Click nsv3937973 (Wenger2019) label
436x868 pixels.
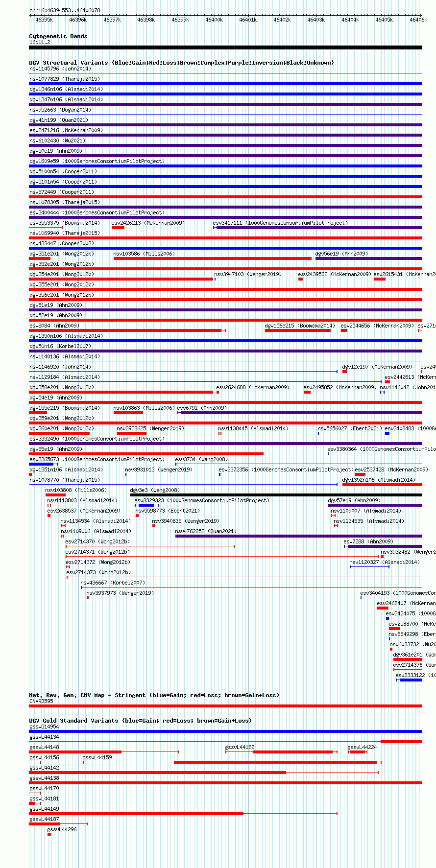pyautogui.click(x=120, y=593)
